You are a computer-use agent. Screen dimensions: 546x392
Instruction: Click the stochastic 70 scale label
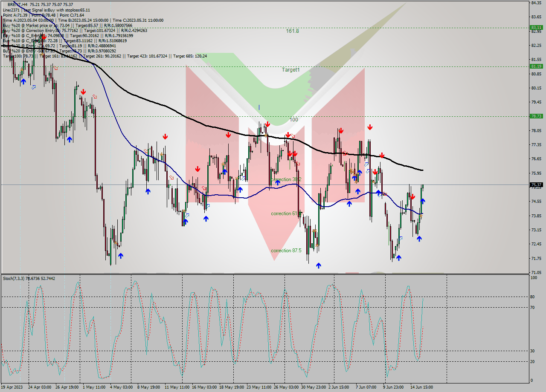coord(532,307)
